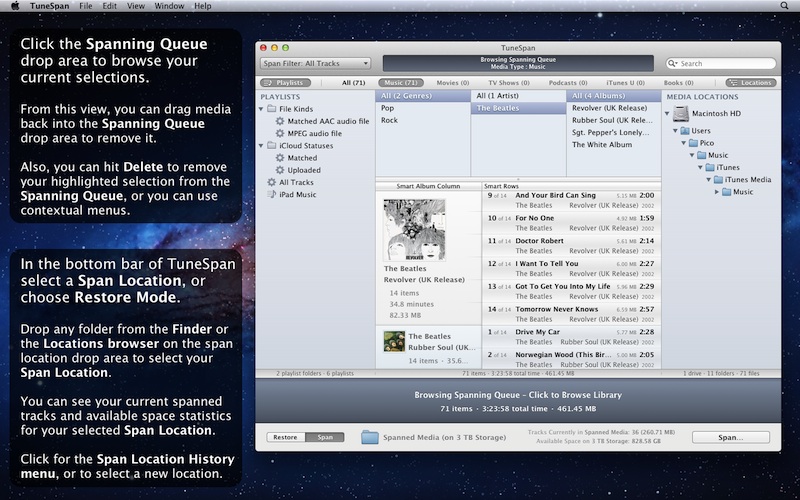The width and height of the screenshot is (800, 500).
Task: Click the Rubber Soul album thumbnail
Action: point(394,340)
